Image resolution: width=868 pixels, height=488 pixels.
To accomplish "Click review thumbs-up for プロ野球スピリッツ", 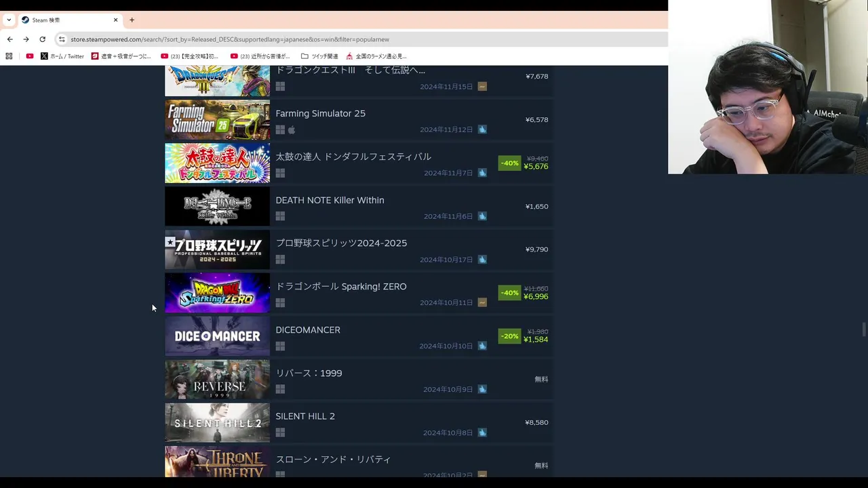I will point(482,260).
